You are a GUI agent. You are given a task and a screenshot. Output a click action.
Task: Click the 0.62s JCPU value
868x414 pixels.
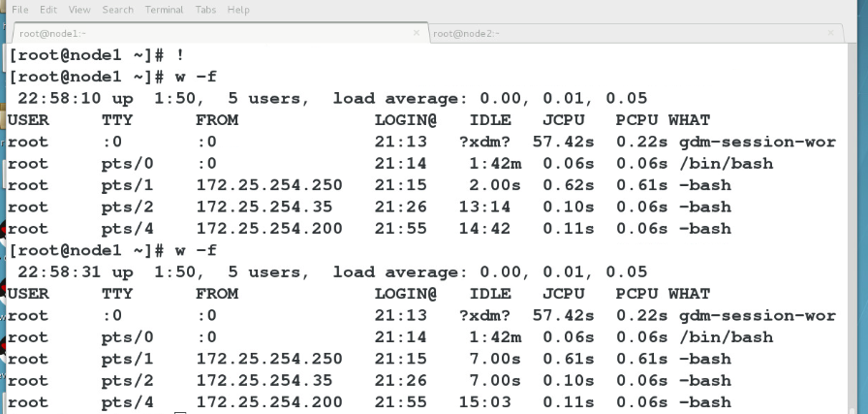tap(568, 185)
